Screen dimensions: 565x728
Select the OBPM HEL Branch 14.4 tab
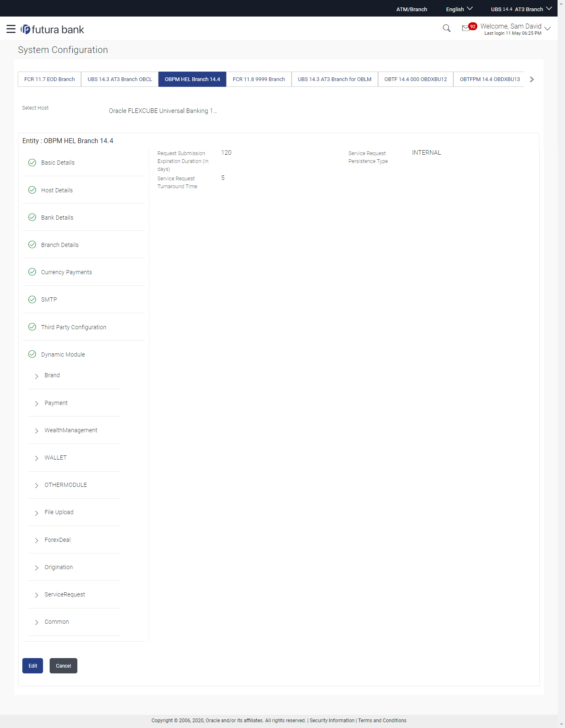192,79
